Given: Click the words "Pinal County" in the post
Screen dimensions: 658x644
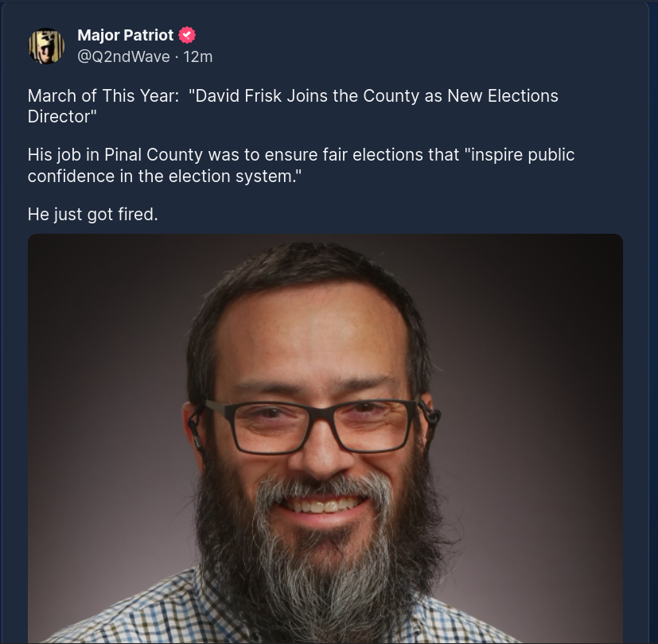Looking at the screenshot, I should click(x=154, y=155).
